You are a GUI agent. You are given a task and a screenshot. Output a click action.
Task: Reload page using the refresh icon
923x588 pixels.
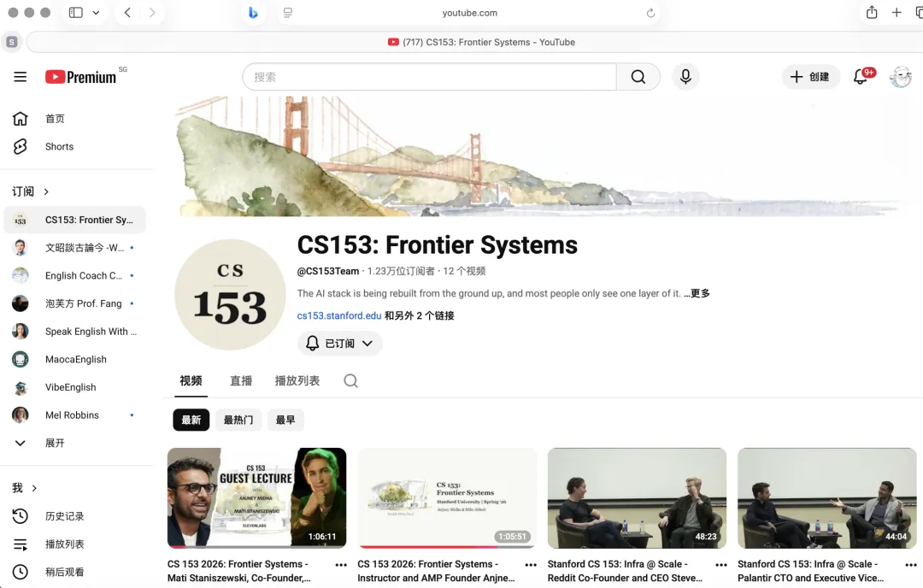(650, 13)
